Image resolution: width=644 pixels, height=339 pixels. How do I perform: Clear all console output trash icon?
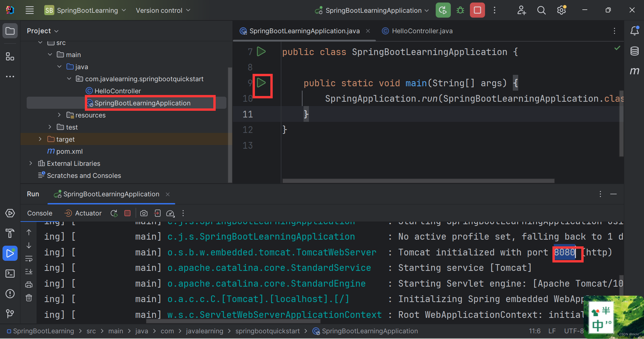pyautogui.click(x=29, y=298)
